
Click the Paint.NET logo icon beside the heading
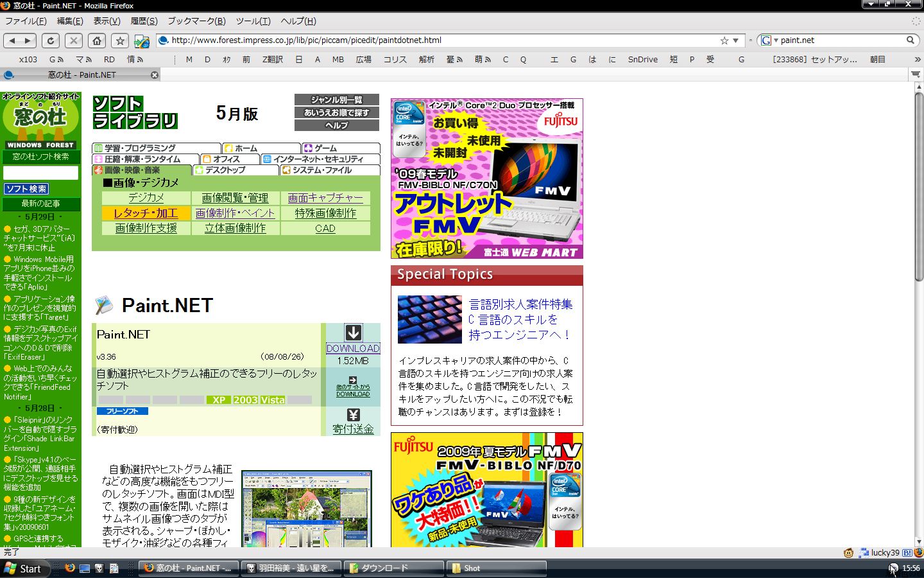pos(103,306)
